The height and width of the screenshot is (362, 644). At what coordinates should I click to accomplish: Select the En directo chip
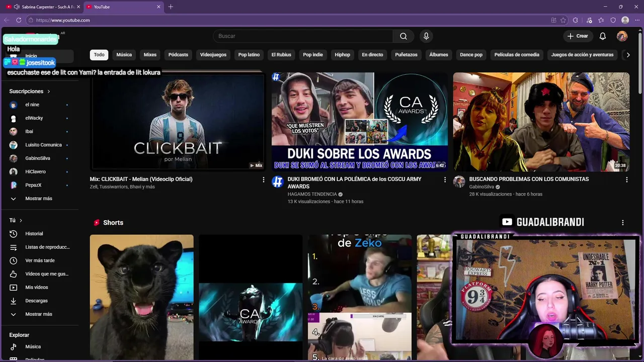(x=372, y=55)
